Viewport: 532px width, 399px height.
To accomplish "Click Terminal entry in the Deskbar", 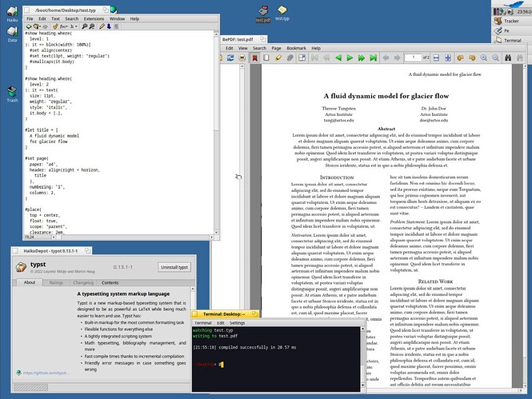I will 511,40.
